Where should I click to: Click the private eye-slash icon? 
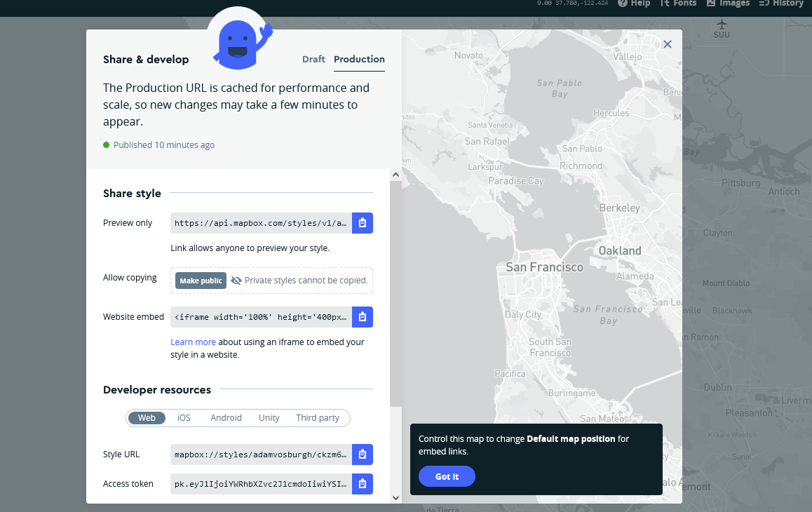236,281
